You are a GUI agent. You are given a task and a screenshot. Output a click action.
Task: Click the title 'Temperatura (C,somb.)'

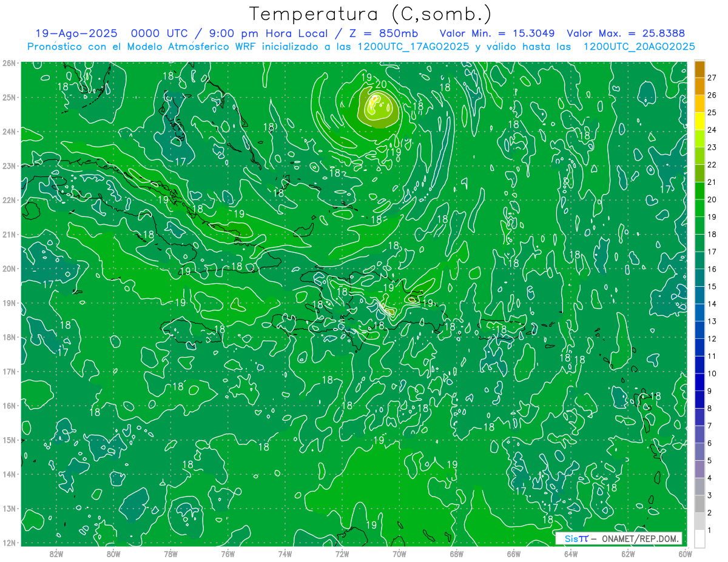point(371,14)
